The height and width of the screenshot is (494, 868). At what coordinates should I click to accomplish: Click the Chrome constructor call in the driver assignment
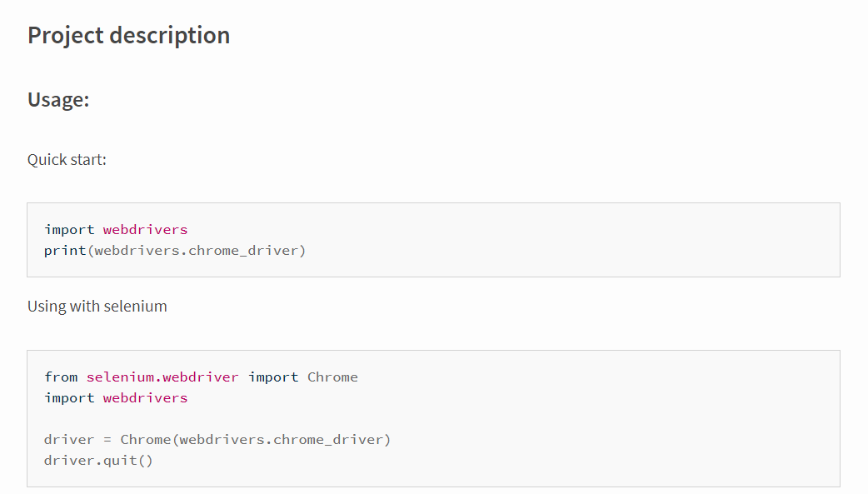[145, 439]
